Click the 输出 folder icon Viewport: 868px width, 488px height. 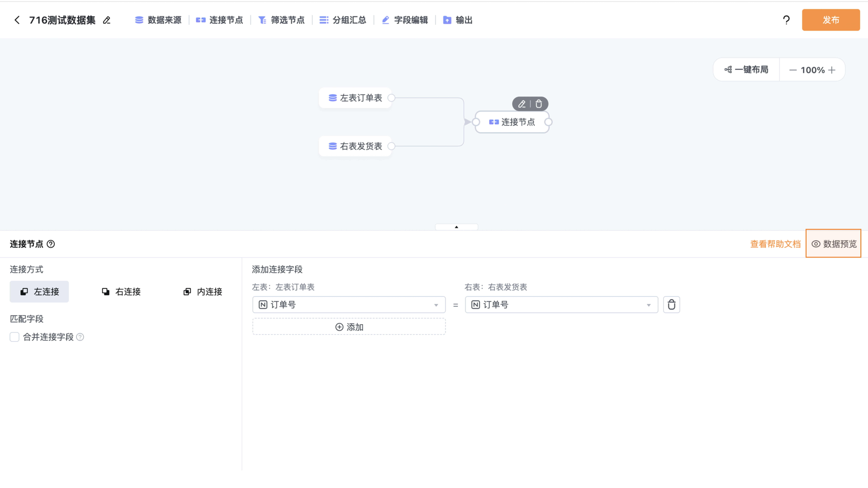pos(447,20)
